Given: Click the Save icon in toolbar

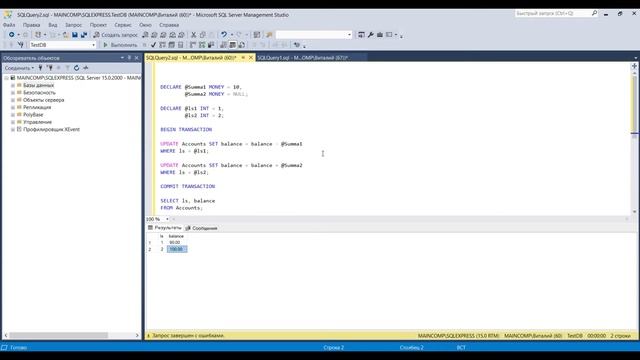Looking at the screenshot, I should (75, 35).
